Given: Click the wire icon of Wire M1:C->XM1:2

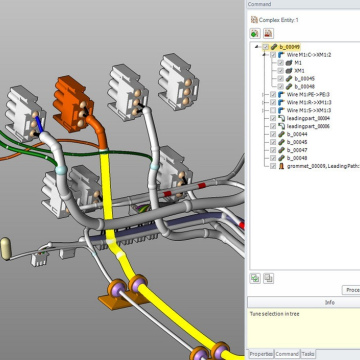Looking at the screenshot, I should (281, 55).
